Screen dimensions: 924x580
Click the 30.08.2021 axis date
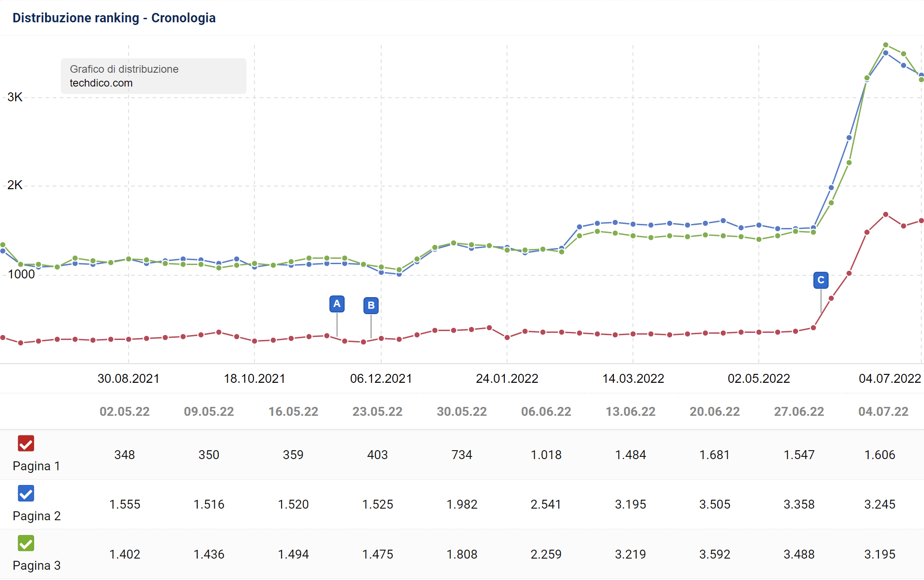point(129,379)
